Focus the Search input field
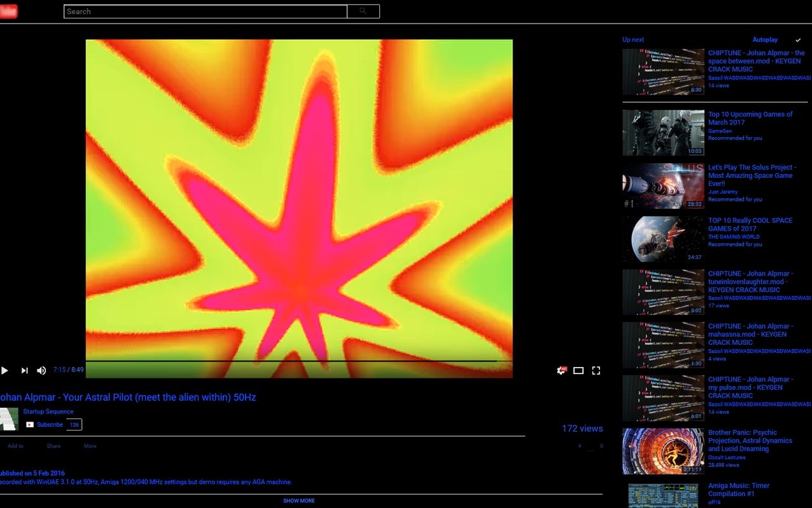Image resolution: width=812 pixels, height=508 pixels. click(206, 11)
